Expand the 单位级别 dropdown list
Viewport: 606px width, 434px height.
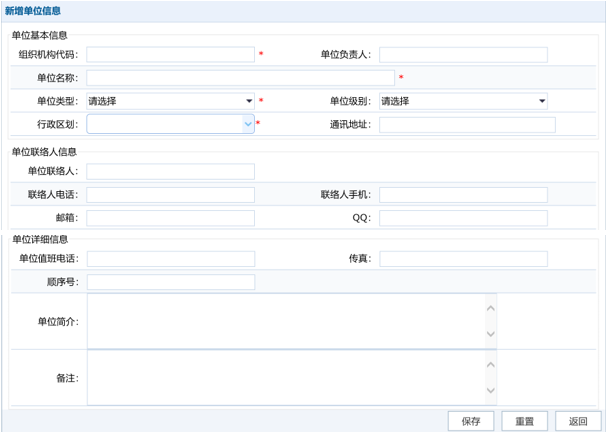(x=463, y=101)
